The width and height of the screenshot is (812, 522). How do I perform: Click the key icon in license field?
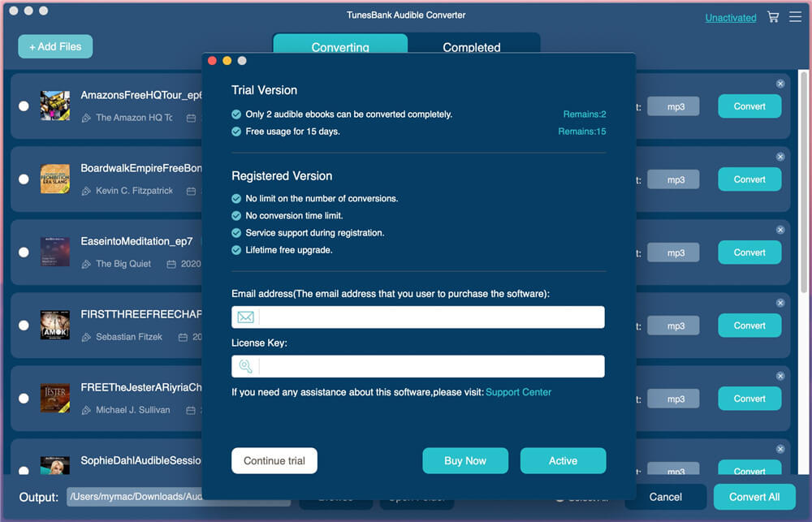(x=245, y=366)
